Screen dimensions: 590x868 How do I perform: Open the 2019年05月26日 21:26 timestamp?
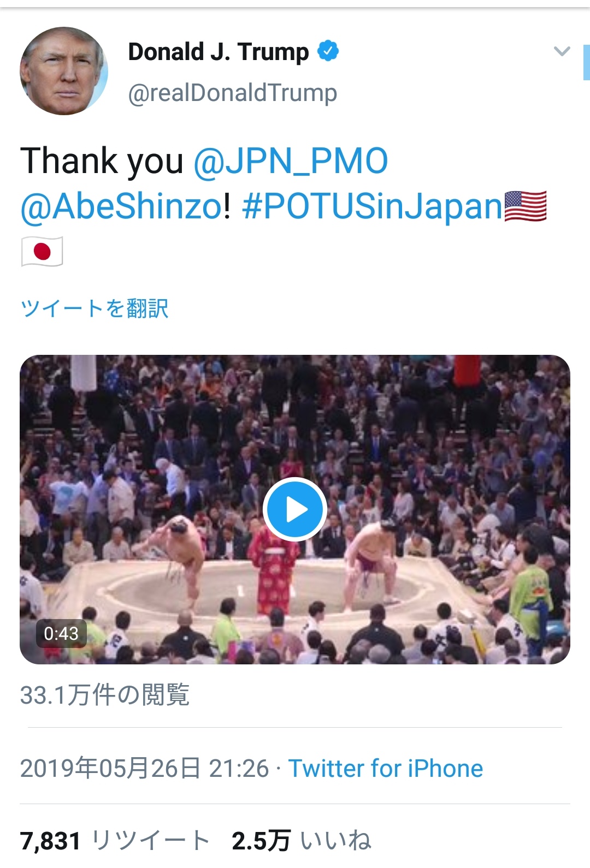tap(145, 768)
